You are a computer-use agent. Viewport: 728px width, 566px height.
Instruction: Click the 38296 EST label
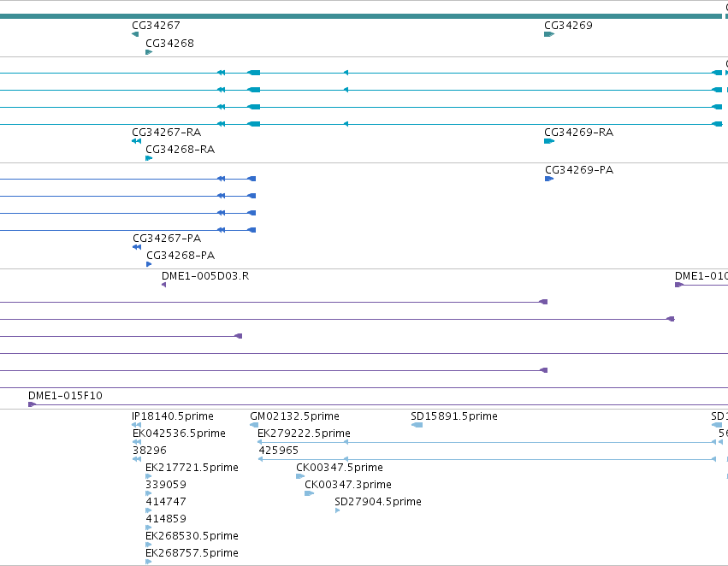coord(150,451)
